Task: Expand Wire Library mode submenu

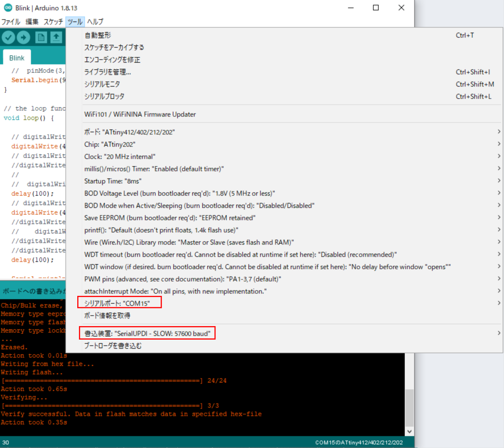Action: pyautogui.click(x=284, y=242)
